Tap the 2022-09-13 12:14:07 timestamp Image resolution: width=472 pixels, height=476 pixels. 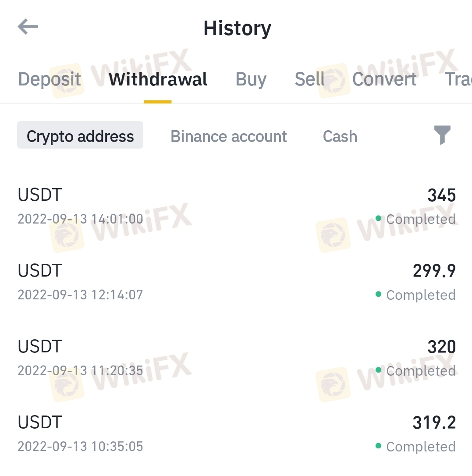pyautogui.click(x=80, y=295)
